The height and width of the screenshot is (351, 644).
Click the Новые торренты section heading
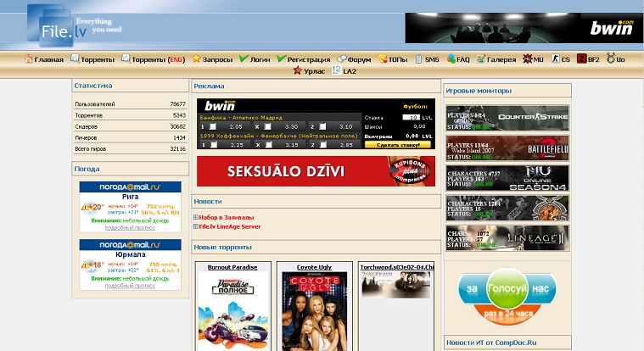(222, 247)
